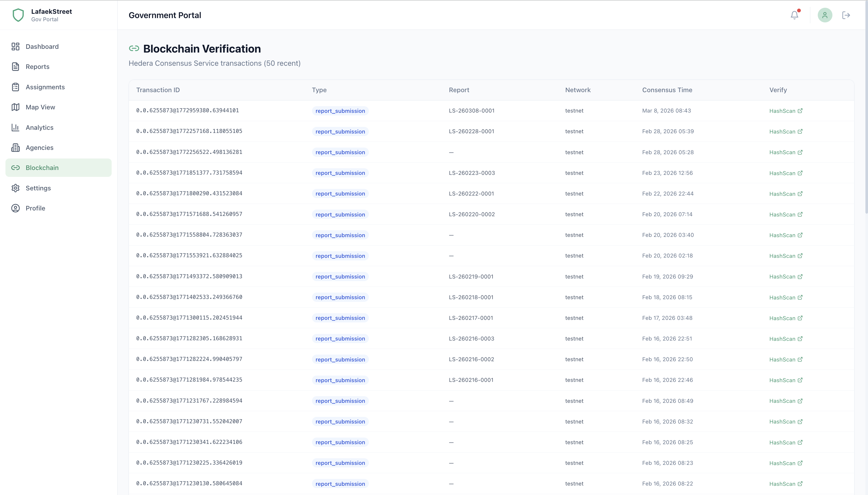Image resolution: width=868 pixels, height=495 pixels.
Task: Click the link icon beside Blockchain Verification heading
Action: coord(134,48)
